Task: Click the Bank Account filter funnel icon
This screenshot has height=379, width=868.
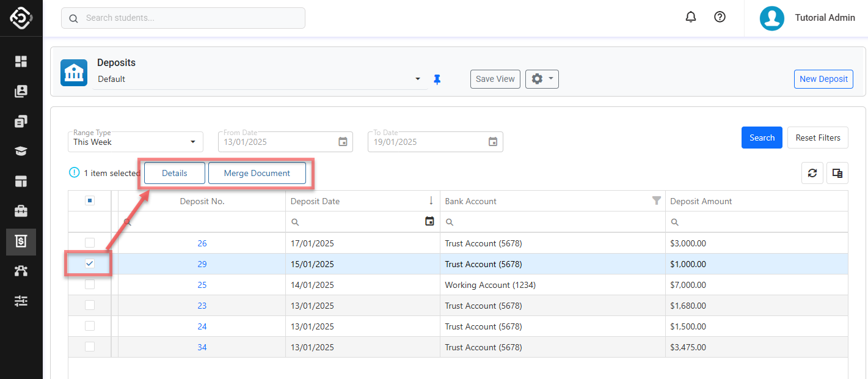Action: tap(657, 201)
